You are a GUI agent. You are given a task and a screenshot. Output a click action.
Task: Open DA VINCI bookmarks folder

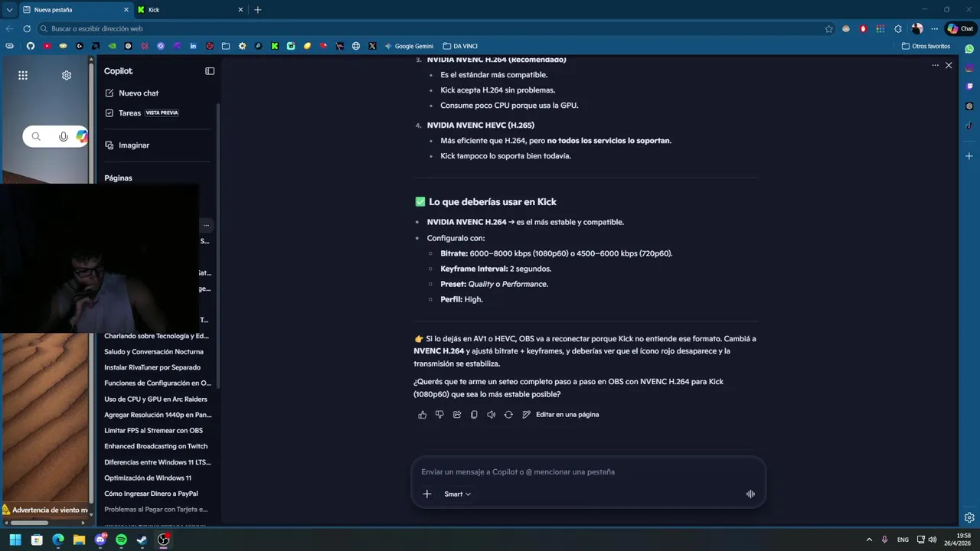click(x=460, y=46)
